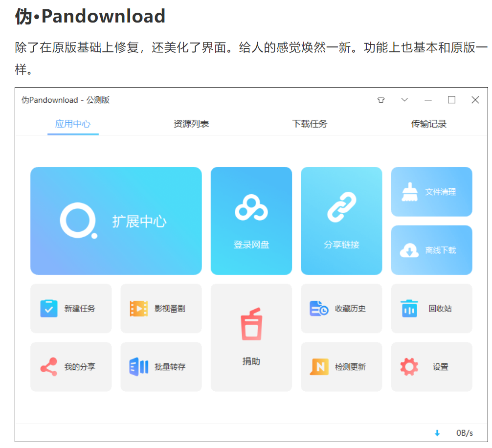Click the broom icon for 文件清理

point(409,192)
